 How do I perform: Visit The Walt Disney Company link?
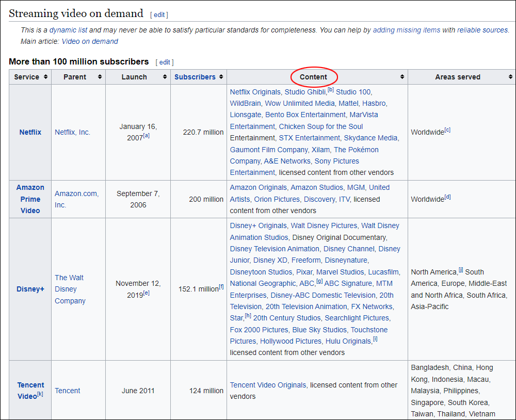[70, 289]
